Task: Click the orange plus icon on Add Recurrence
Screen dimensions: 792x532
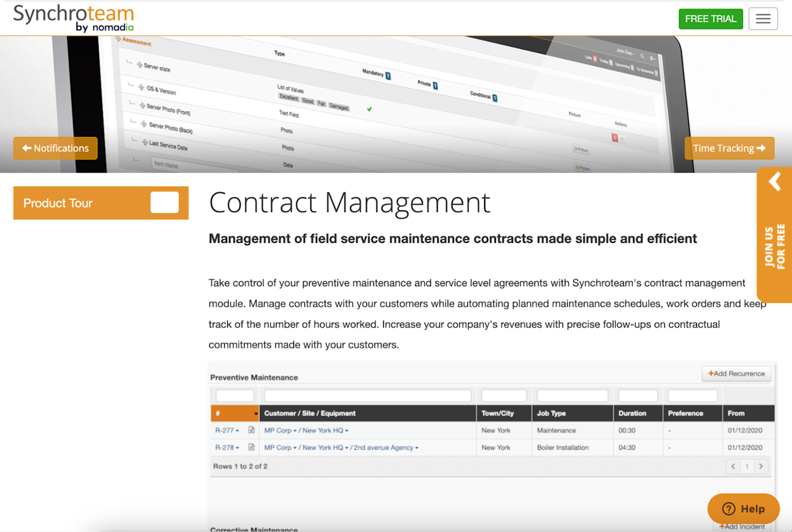Action: click(x=710, y=373)
